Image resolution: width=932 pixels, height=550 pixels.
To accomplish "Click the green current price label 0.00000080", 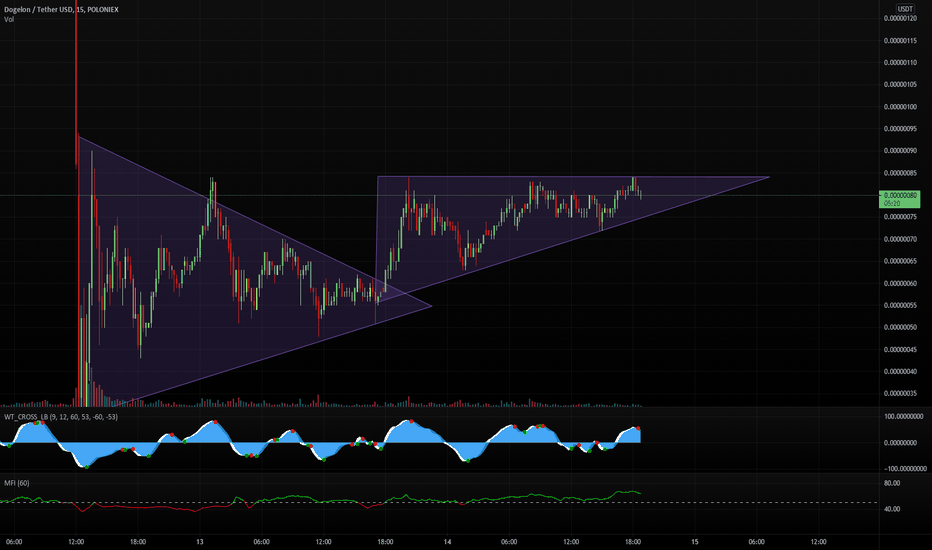I will [899, 199].
